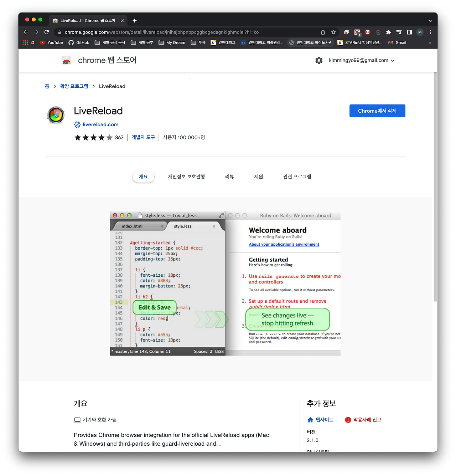Collapse the tab search arrow at window top-right

(430, 20)
